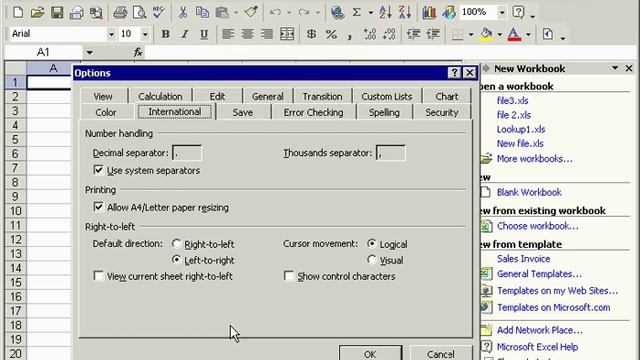Toggle Bold formatting button
640x360 pixels.
(165, 34)
